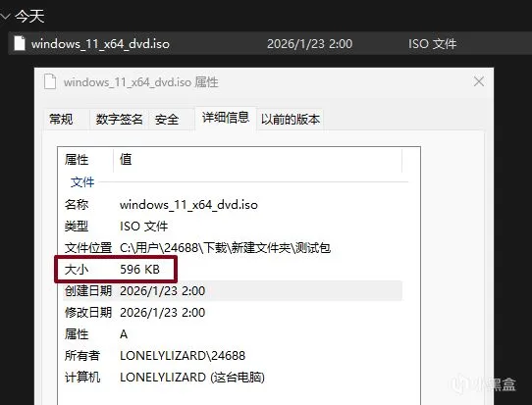This screenshot has width=532, height=405.
Task: Select the 修改日期 row
Action: click(x=233, y=313)
